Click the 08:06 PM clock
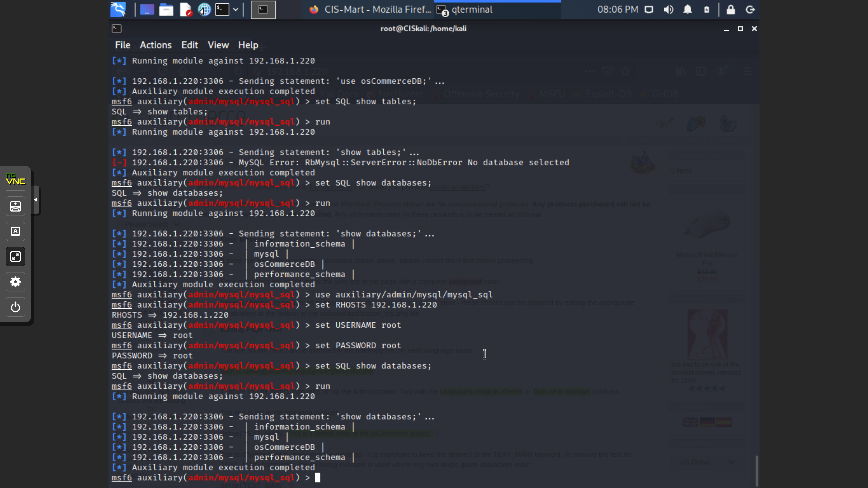The width and height of the screenshot is (868, 488). (618, 9)
